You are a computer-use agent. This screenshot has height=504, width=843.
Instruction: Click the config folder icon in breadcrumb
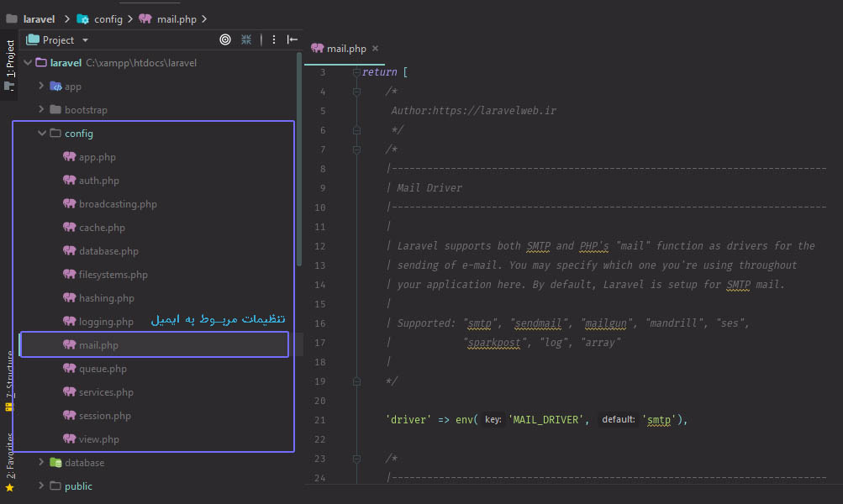coord(82,18)
